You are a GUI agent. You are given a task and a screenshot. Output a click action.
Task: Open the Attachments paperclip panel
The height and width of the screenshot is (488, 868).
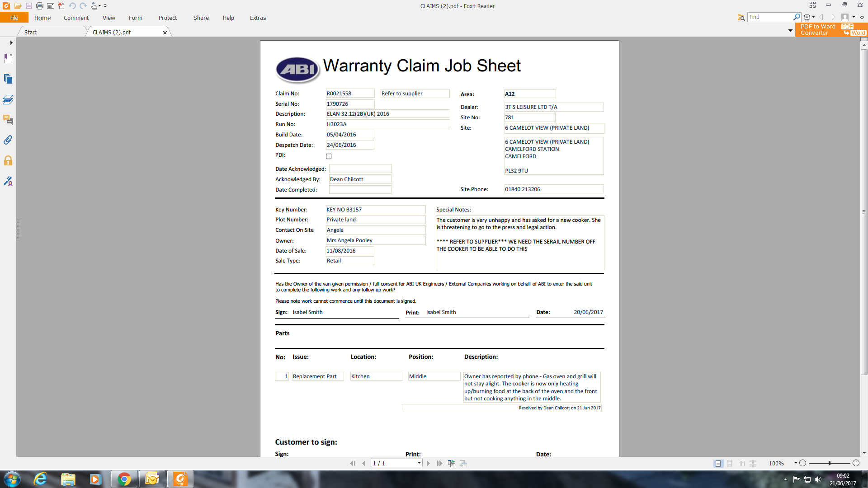point(8,140)
